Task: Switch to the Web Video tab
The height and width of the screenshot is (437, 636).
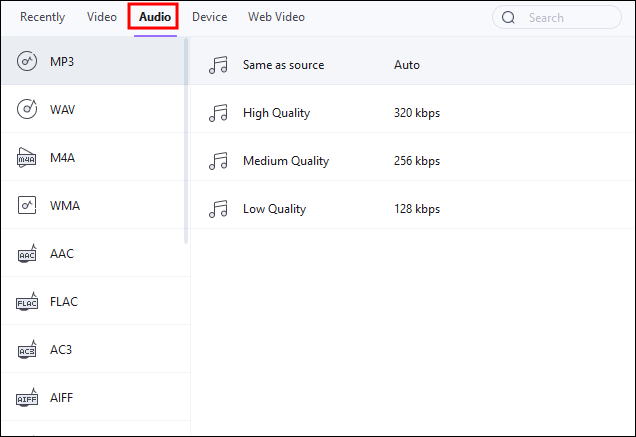Action: [x=276, y=17]
